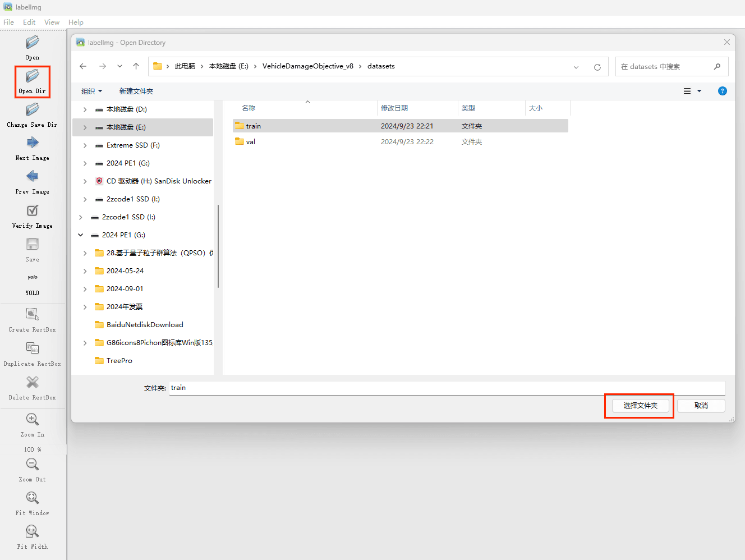Collapse the 2024 PE1 (G:) tree node
Viewport: 745px width, 560px height.
pos(81,235)
